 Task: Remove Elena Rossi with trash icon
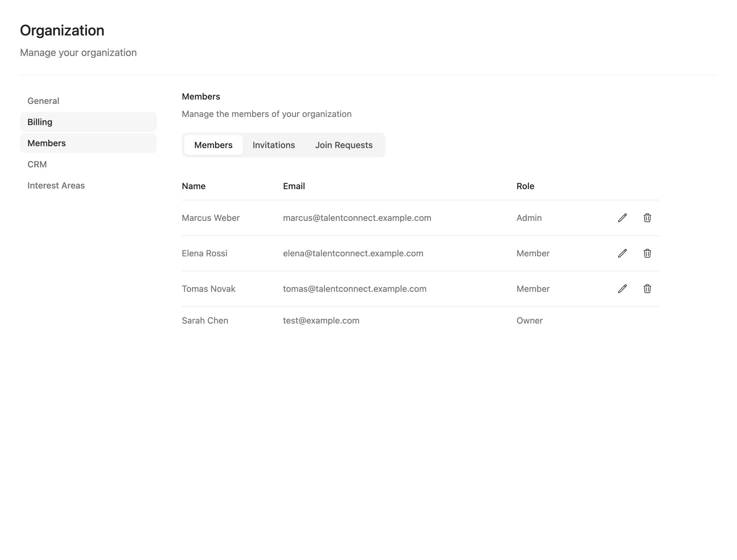[647, 253]
